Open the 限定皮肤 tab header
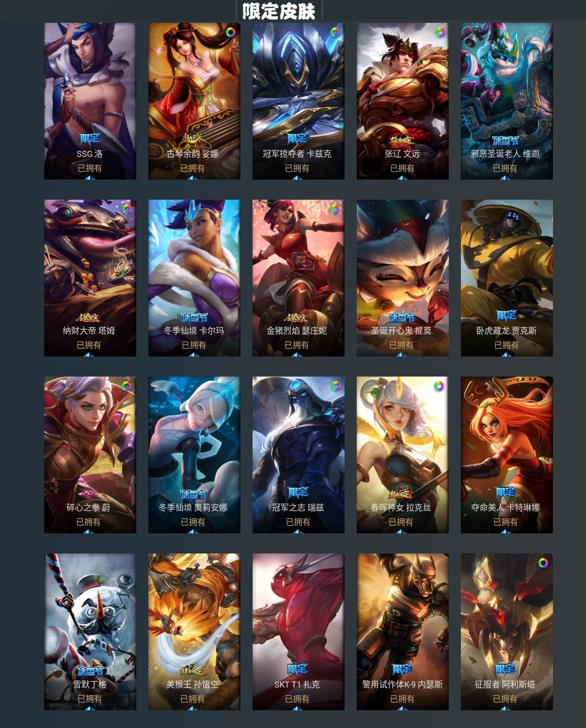 279,11
